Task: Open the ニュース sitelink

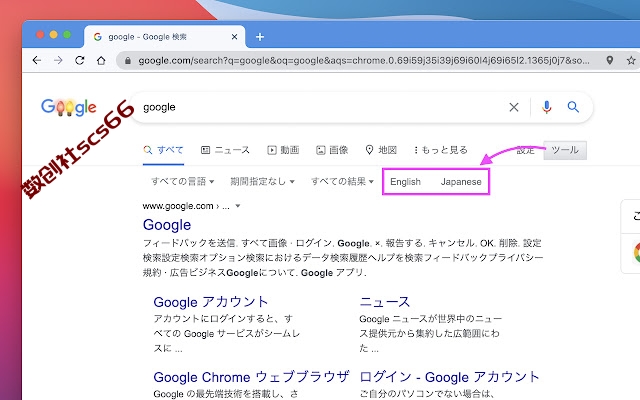Action: point(384,302)
